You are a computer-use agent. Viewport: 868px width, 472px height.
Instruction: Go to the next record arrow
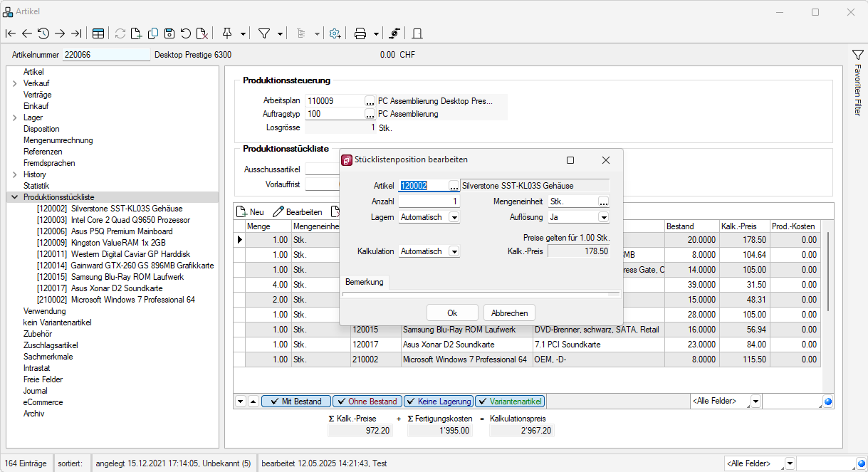pos(60,33)
